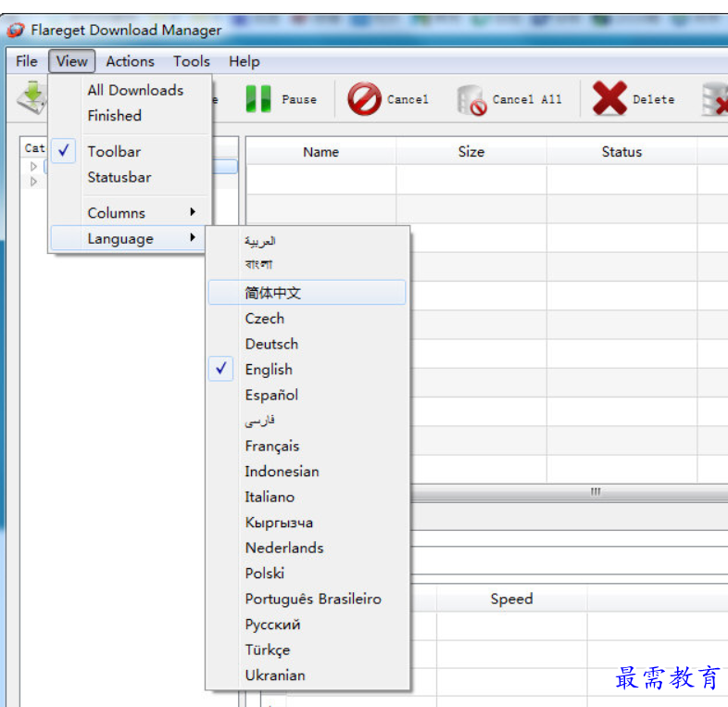The height and width of the screenshot is (707, 728).
Task: Click the Flareget app icon in title bar
Action: tap(16, 30)
